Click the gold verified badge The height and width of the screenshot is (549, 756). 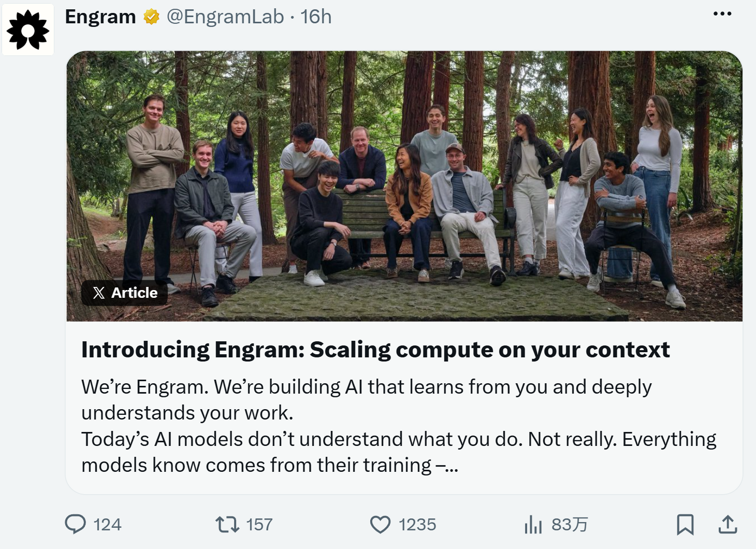click(x=151, y=17)
